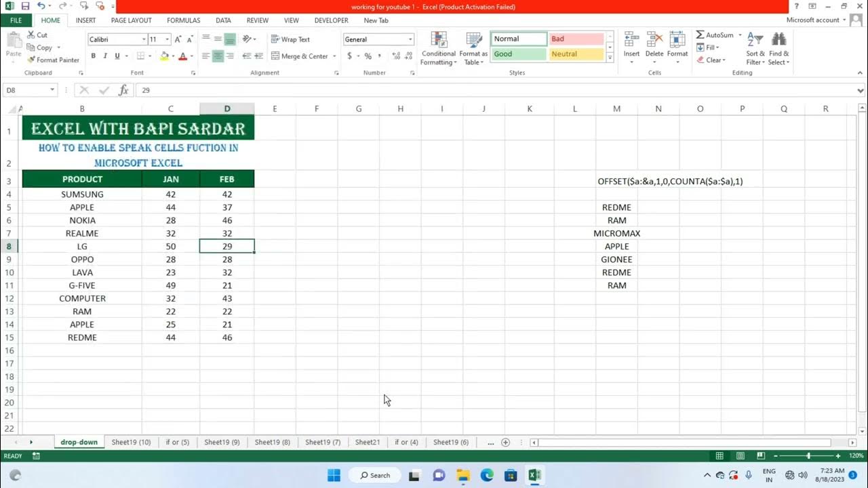Select the Format Painter brush
The image size is (868, 488).
click(x=53, y=60)
